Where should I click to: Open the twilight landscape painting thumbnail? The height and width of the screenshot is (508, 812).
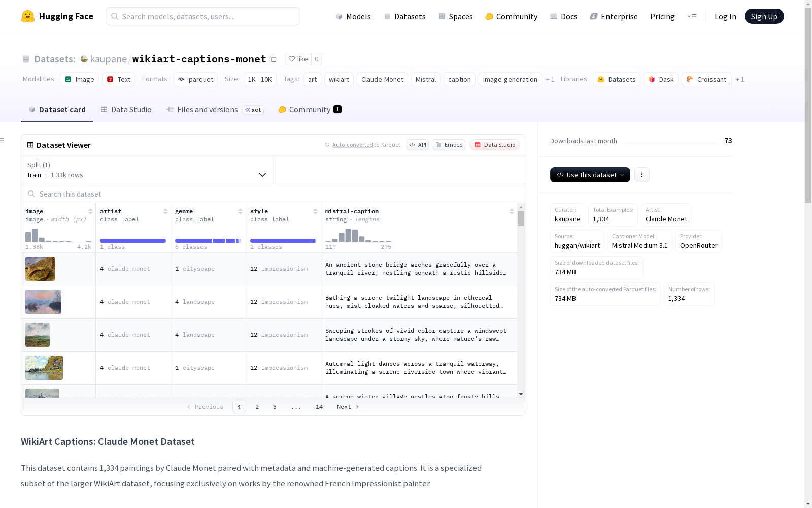[43, 302]
